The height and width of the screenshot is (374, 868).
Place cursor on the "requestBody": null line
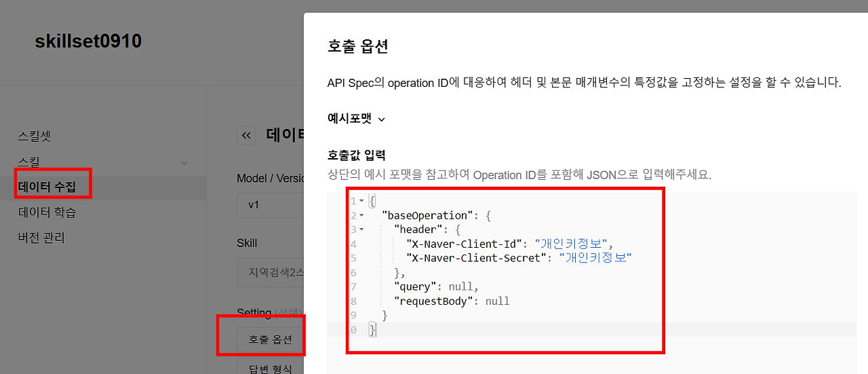pos(452,301)
